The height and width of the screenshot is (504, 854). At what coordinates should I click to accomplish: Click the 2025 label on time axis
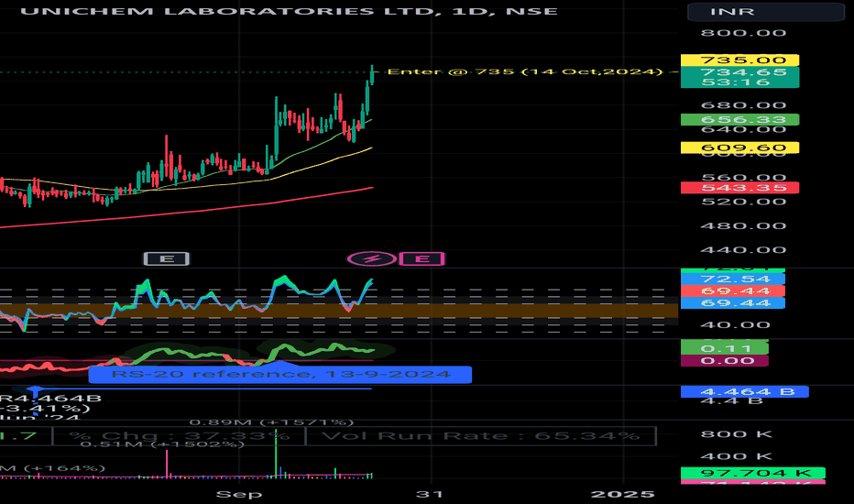622,494
